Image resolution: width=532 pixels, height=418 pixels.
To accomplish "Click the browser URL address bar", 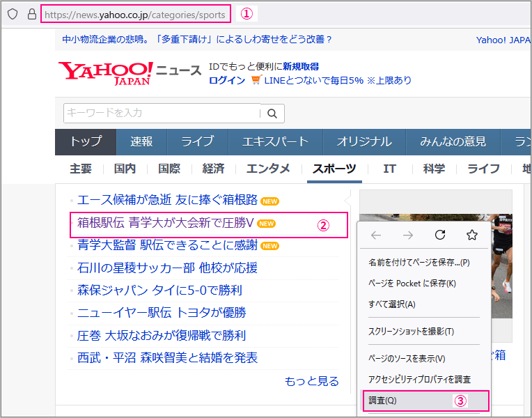I will [x=136, y=14].
